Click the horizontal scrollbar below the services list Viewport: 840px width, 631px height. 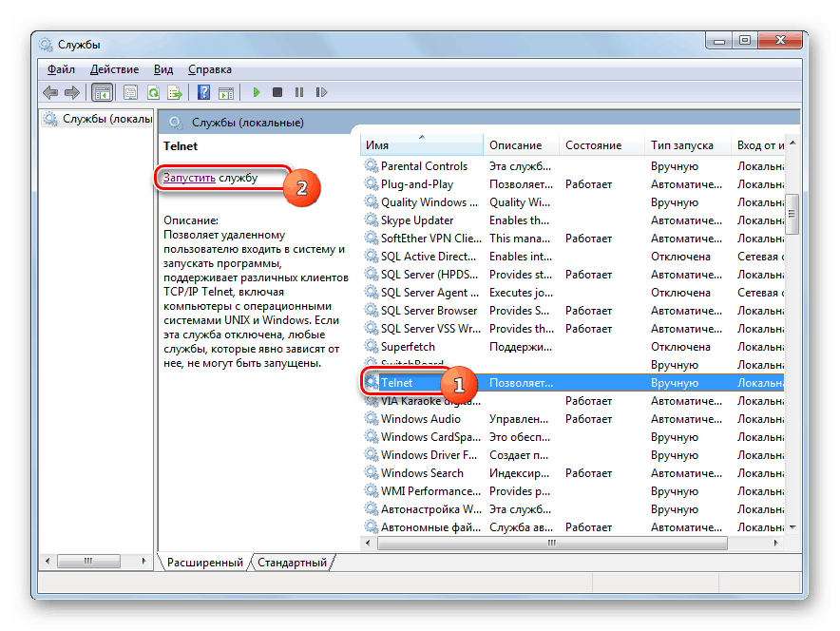(x=551, y=543)
